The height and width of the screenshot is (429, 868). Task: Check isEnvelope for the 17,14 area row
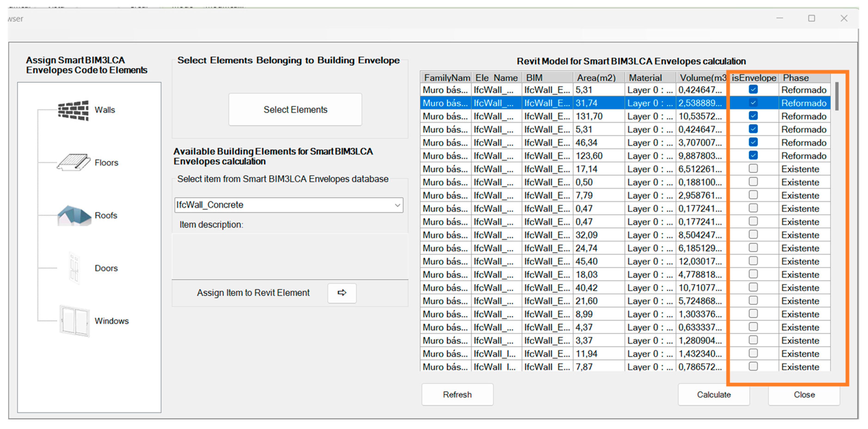[753, 168]
